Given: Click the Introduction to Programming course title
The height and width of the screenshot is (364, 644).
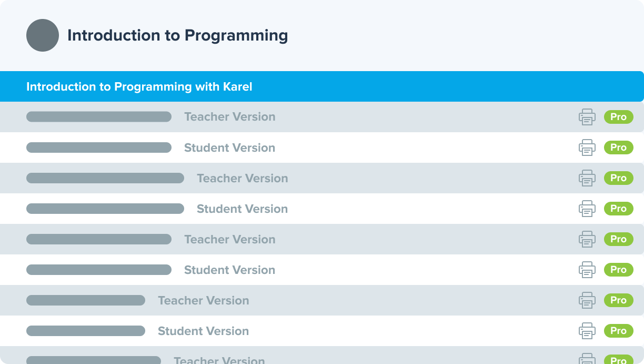Looking at the screenshot, I should coord(177,35).
